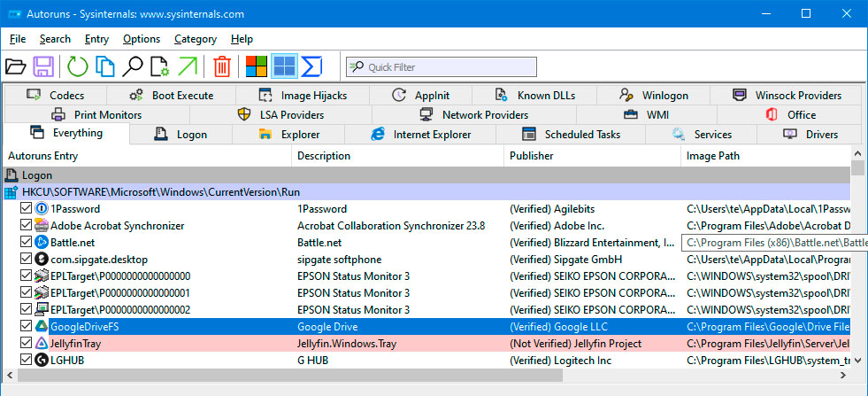
Task: Uncheck the 1Password autorun entry
Action: pos(26,209)
